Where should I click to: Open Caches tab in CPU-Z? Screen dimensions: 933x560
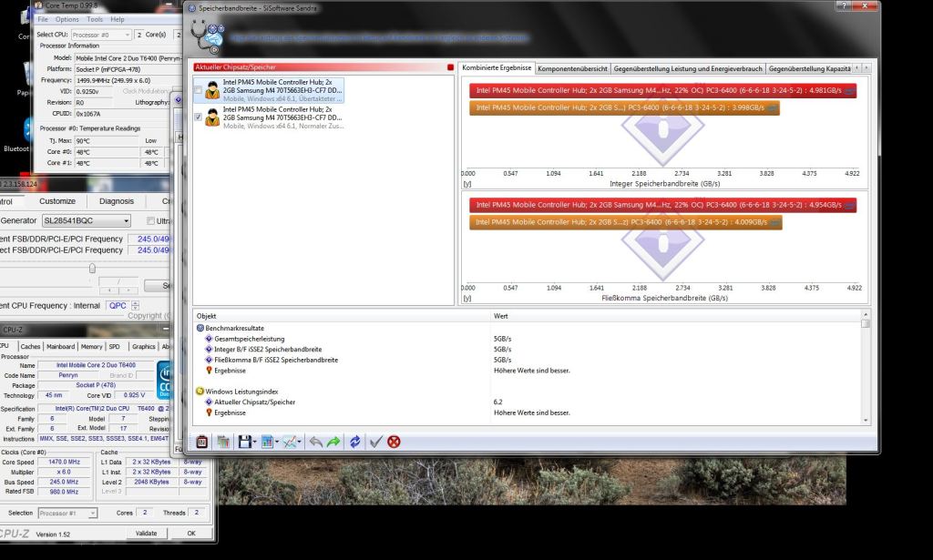pos(30,347)
